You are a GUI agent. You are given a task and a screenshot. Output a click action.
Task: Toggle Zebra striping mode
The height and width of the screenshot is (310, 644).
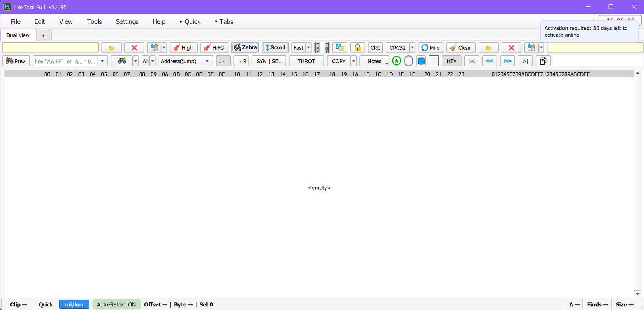pos(245,47)
